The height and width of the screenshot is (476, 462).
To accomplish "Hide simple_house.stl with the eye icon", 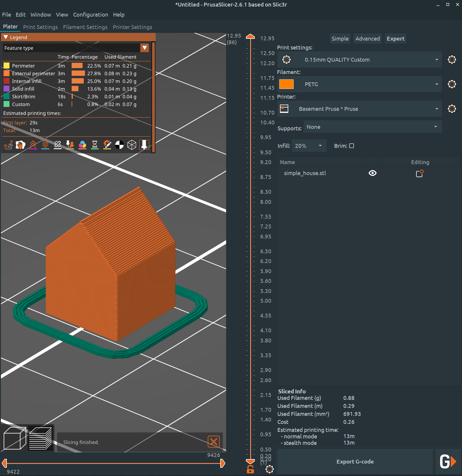I will (x=373, y=173).
